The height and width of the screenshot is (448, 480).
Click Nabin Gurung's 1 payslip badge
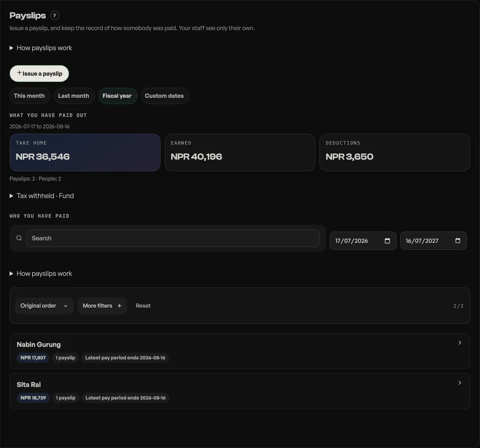[65, 358]
